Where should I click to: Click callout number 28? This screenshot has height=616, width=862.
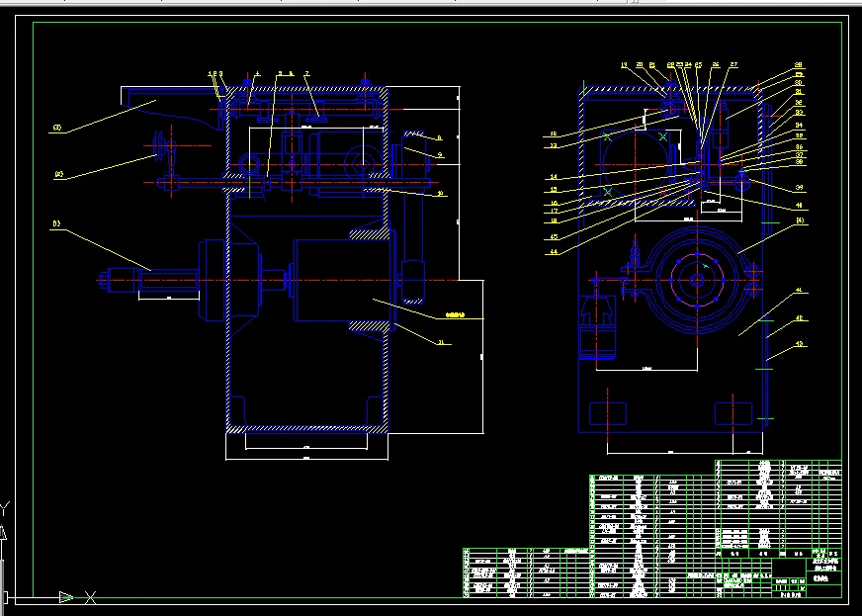click(798, 65)
